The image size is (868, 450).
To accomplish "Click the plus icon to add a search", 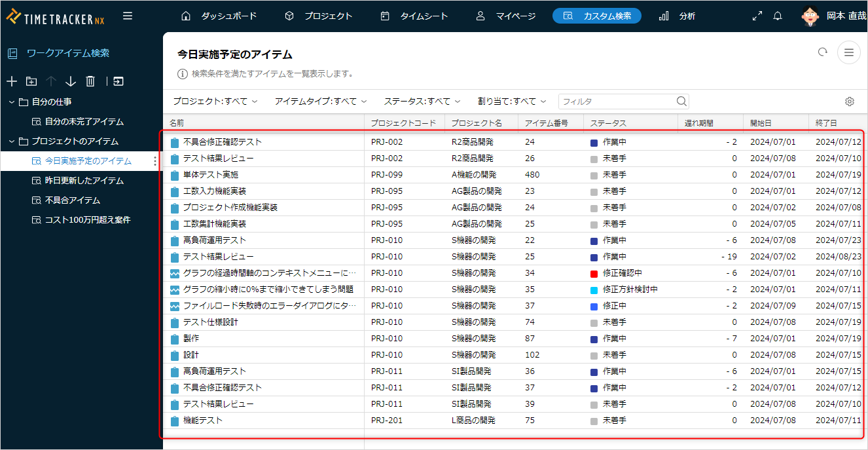I will pos(12,81).
